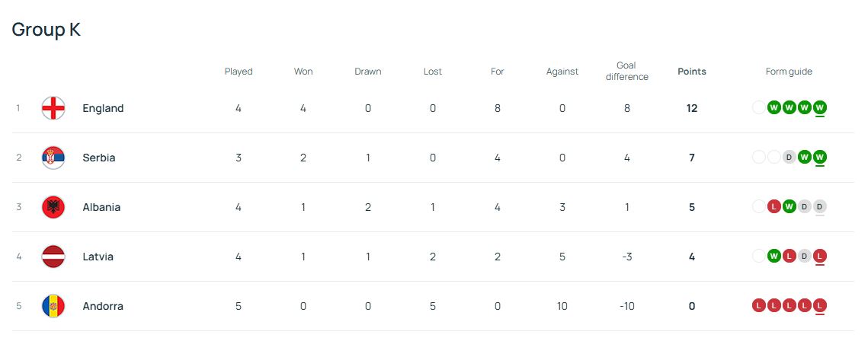Click the Played column header
The image size is (868, 338).
pos(239,72)
